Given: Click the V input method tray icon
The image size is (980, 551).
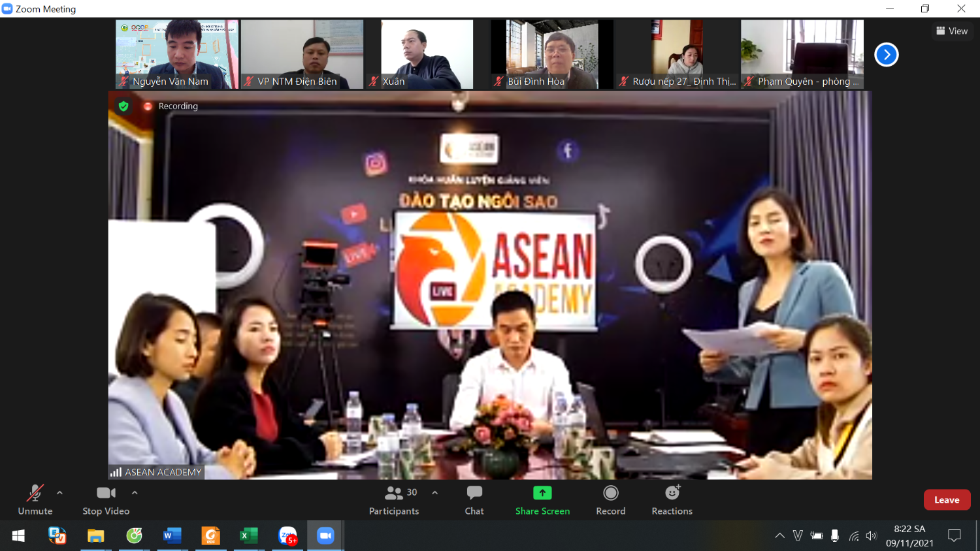Looking at the screenshot, I should tap(798, 536).
